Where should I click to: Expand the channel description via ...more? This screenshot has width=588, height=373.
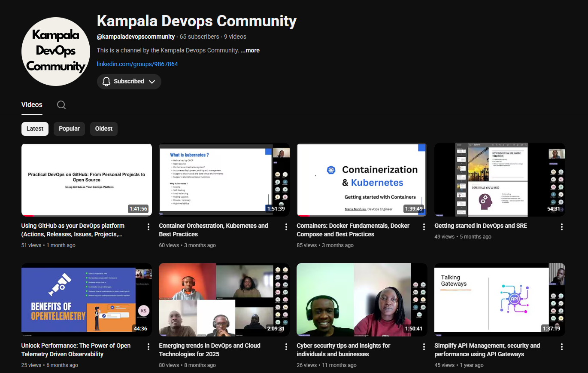[250, 50]
